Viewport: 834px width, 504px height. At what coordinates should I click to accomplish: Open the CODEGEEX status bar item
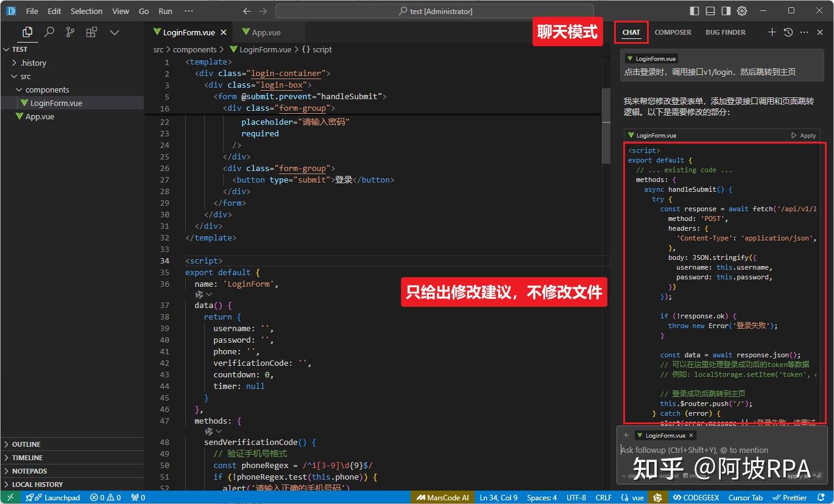click(696, 497)
